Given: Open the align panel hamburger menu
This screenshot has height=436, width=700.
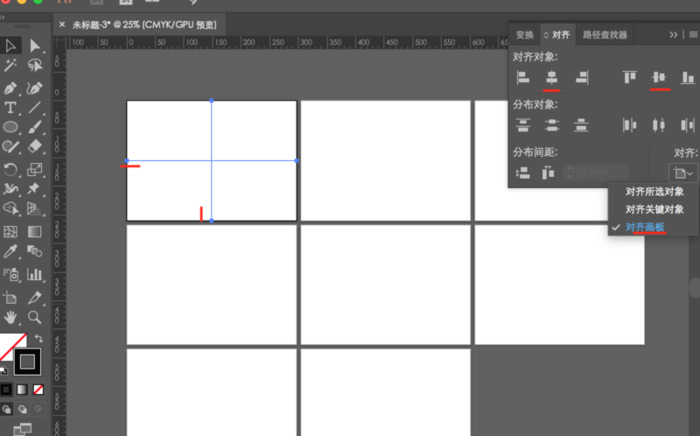Looking at the screenshot, I should tap(693, 34).
